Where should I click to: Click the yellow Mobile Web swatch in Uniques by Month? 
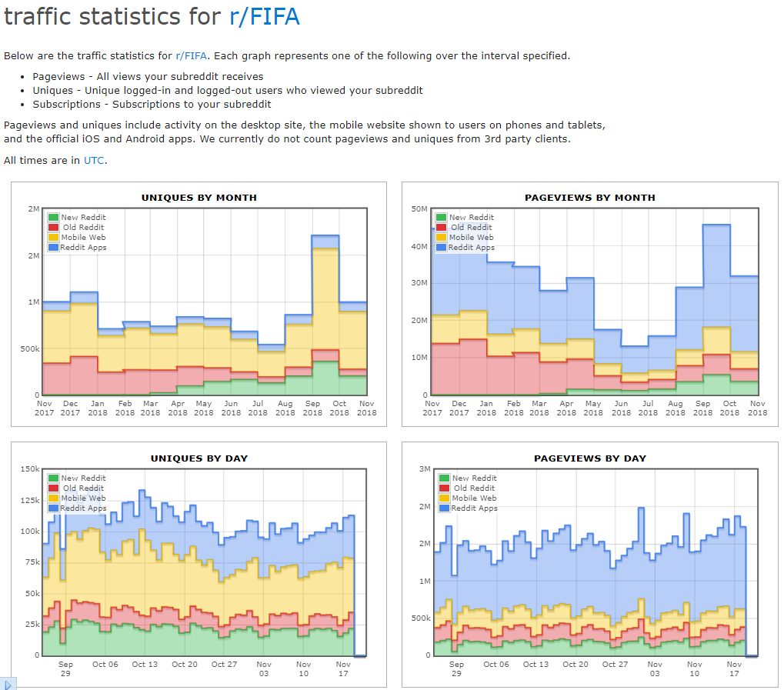tap(54, 238)
